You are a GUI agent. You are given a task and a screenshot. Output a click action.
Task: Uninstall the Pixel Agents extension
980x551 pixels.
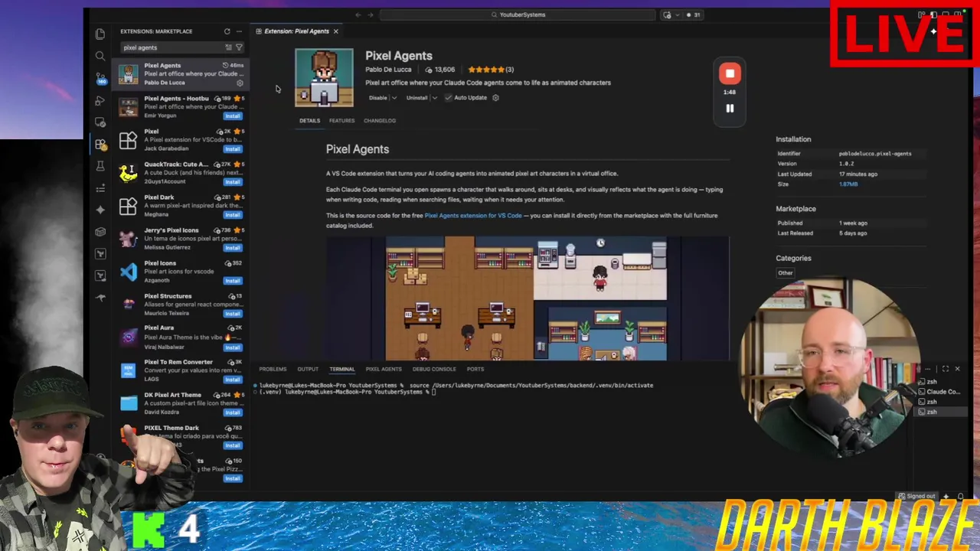pyautogui.click(x=416, y=98)
